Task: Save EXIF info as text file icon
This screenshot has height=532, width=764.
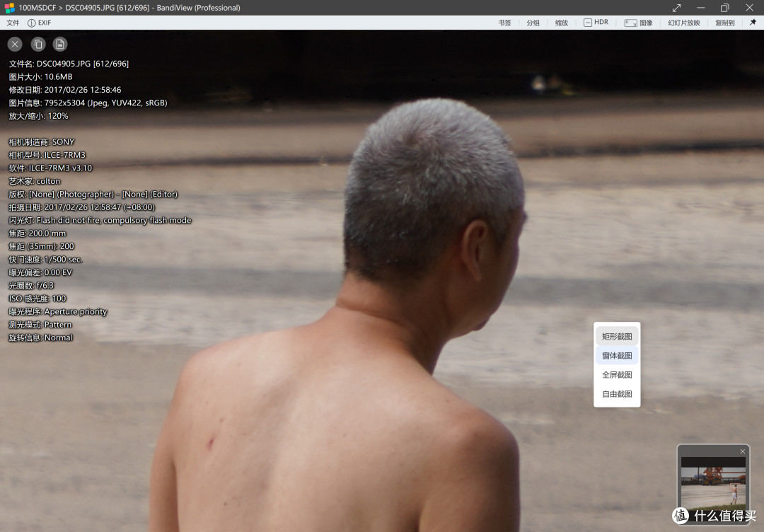Action: [x=60, y=45]
